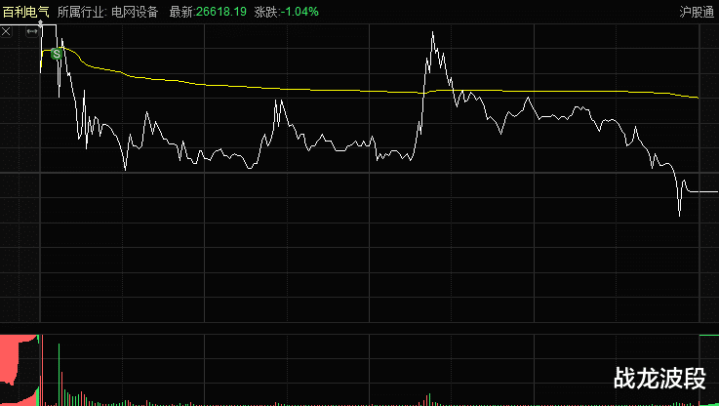Click the diamond marker atop the opening line

[x=40, y=22]
